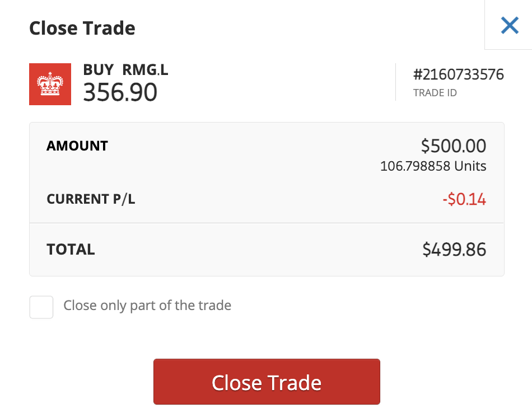532x413 pixels.
Task: Click the BUY direction label
Action: pyautogui.click(x=99, y=70)
